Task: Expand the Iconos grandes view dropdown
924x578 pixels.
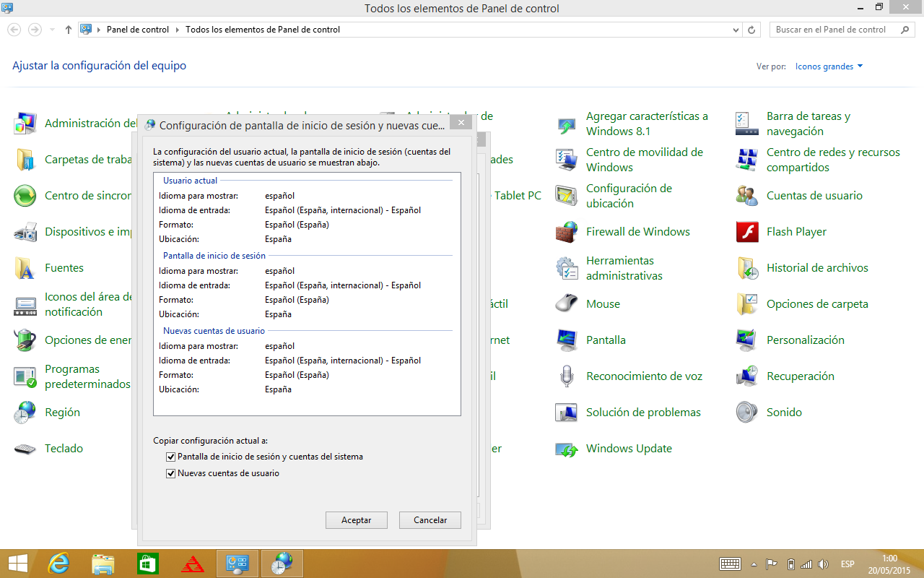Action: [x=829, y=66]
